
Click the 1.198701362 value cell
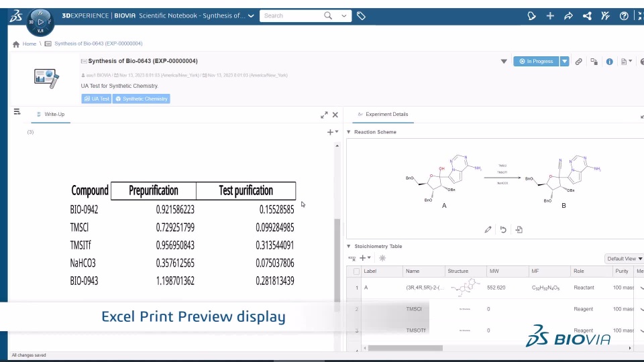(x=175, y=281)
